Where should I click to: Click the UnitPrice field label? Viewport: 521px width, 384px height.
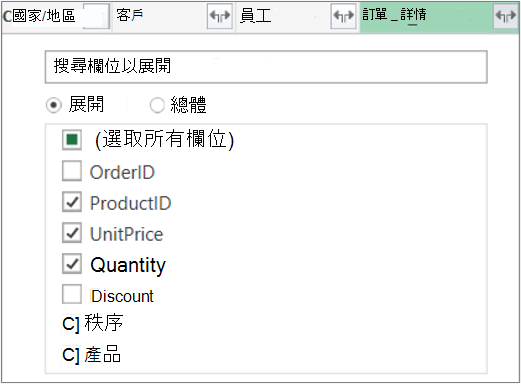coord(127,234)
